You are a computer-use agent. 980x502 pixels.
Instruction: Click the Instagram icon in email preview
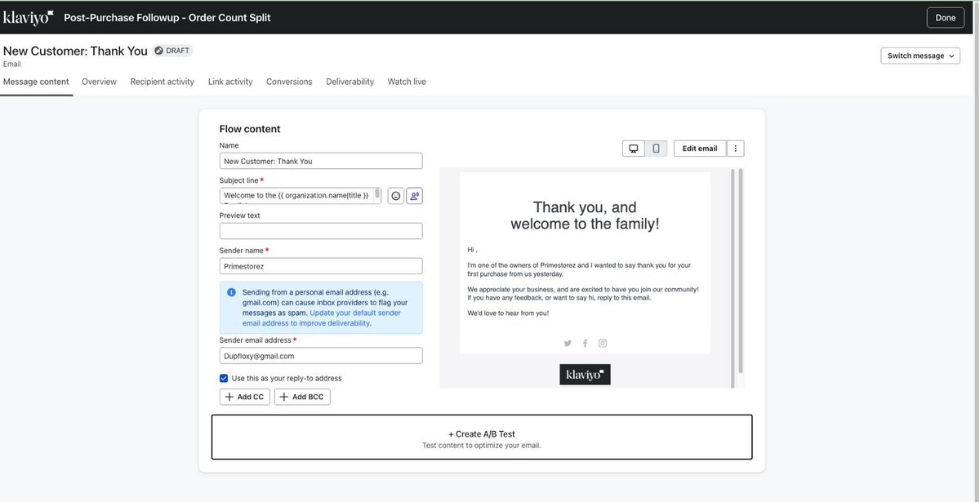(x=603, y=344)
